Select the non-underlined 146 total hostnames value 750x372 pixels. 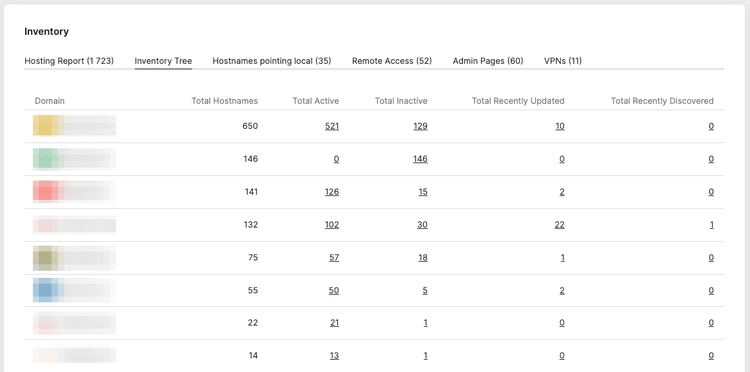click(251, 159)
